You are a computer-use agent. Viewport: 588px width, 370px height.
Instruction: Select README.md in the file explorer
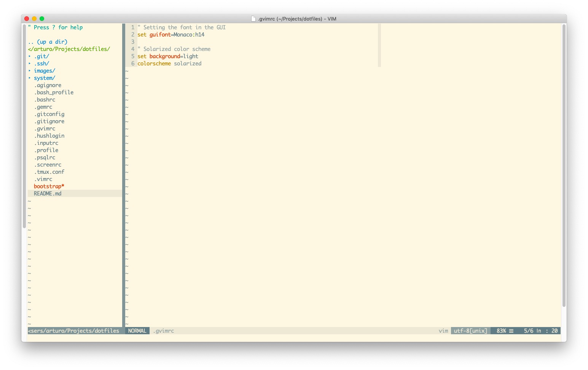tap(47, 193)
